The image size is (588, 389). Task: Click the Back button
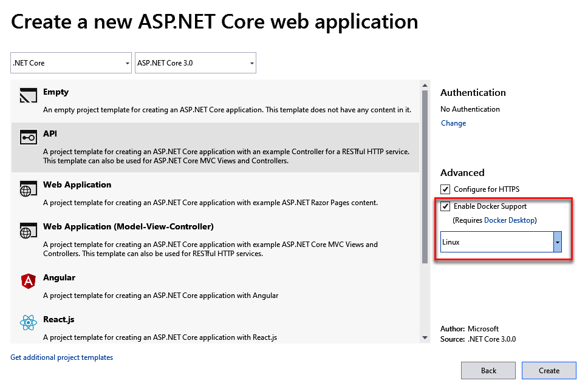(x=488, y=371)
